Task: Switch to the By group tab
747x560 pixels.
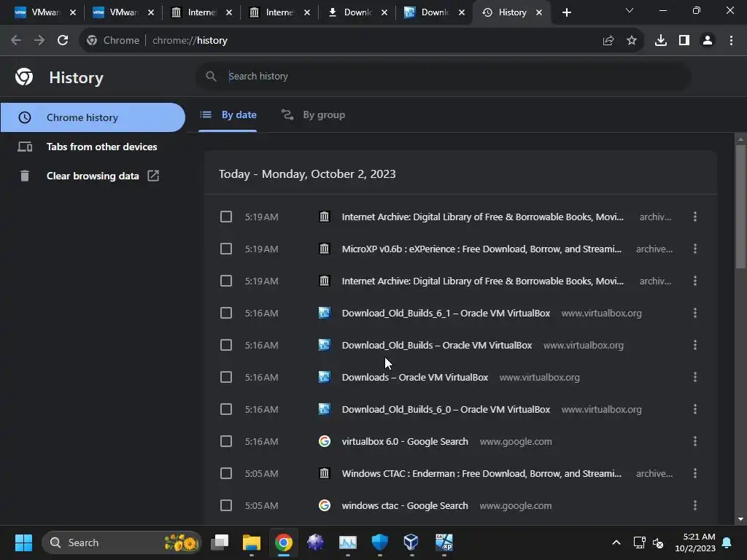Action: (313, 114)
